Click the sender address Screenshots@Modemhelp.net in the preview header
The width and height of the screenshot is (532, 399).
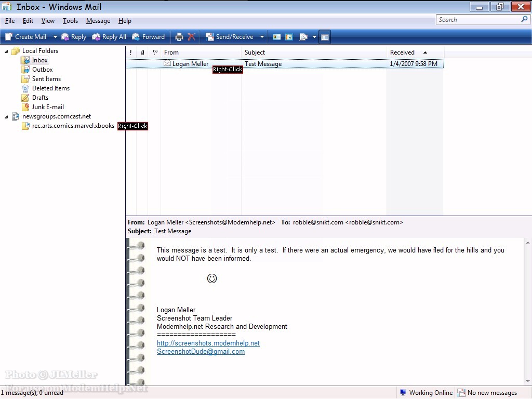point(230,222)
